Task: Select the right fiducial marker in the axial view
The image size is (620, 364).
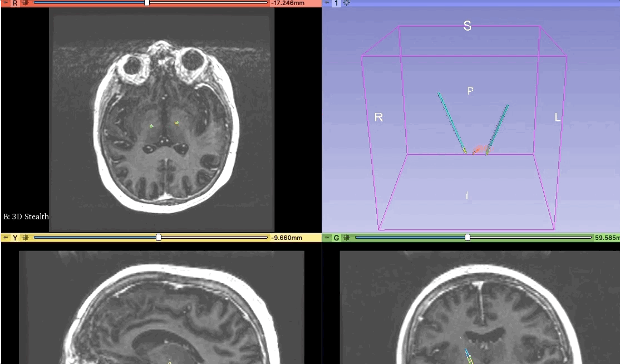Action: [x=177, y=123]
